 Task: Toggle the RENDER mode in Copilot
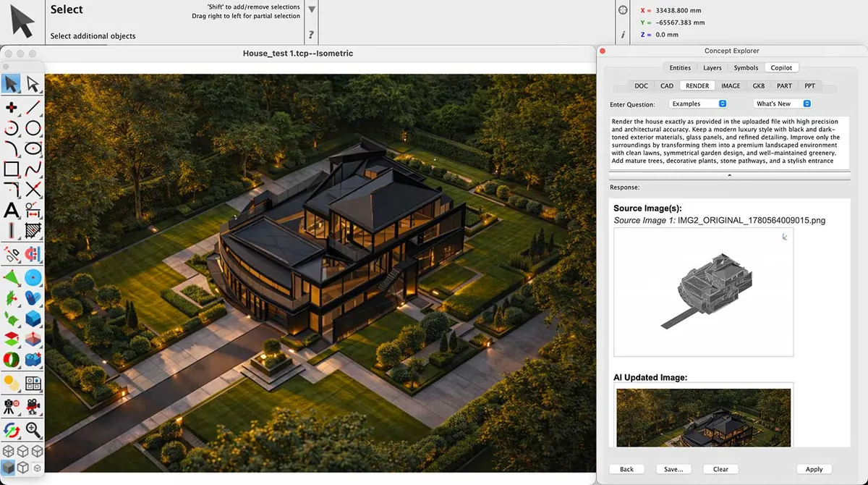point(697,85)
